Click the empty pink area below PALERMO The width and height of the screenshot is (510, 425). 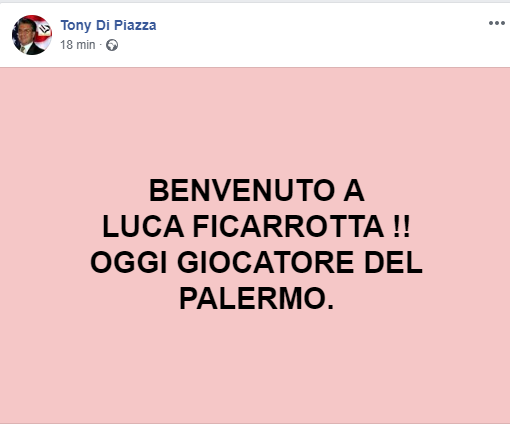255,367
